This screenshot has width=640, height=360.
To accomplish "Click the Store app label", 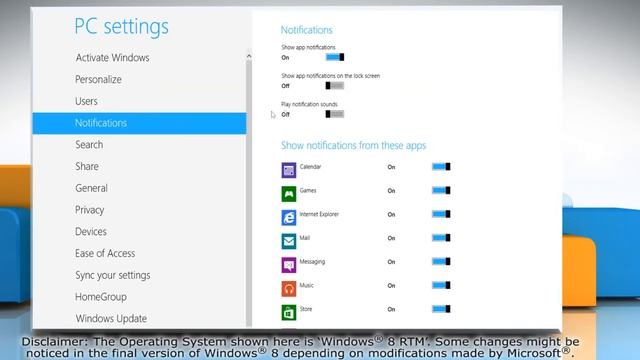I will point(306,309).
